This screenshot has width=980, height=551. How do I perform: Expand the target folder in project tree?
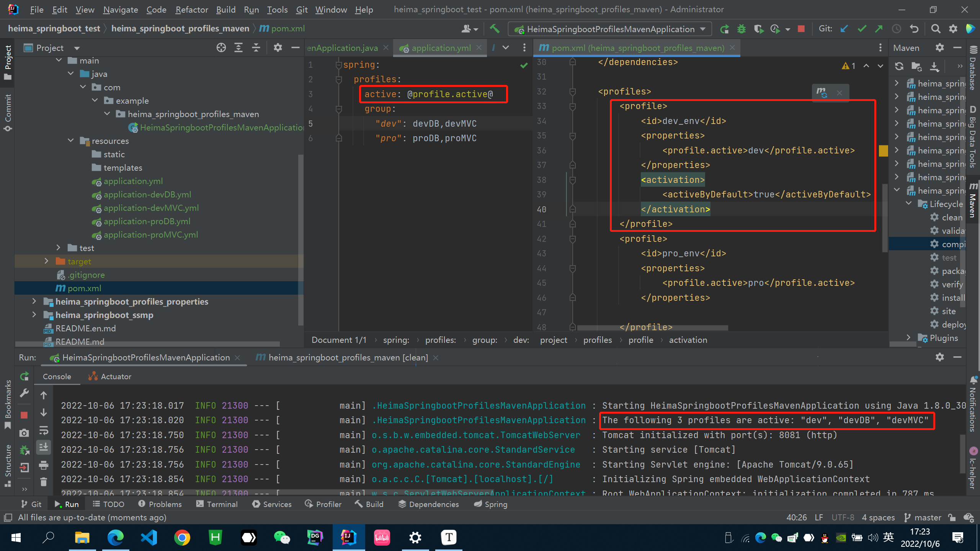coord(47,261)
